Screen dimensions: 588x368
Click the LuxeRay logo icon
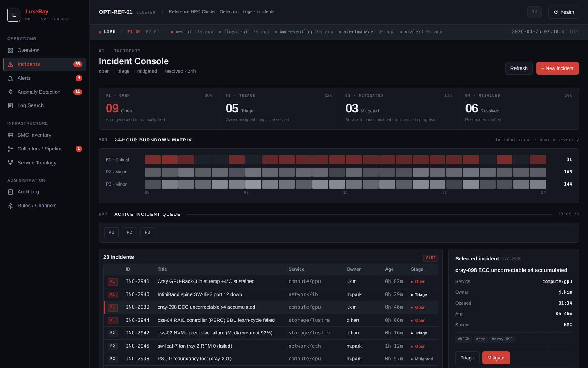(14, 15)
